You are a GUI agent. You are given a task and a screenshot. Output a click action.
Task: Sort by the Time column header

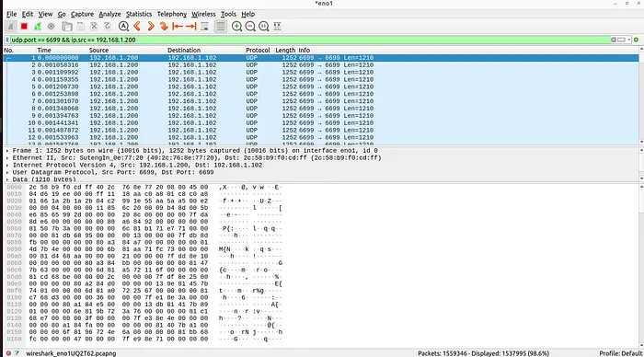pyautogui.click(x=44, y=50)
